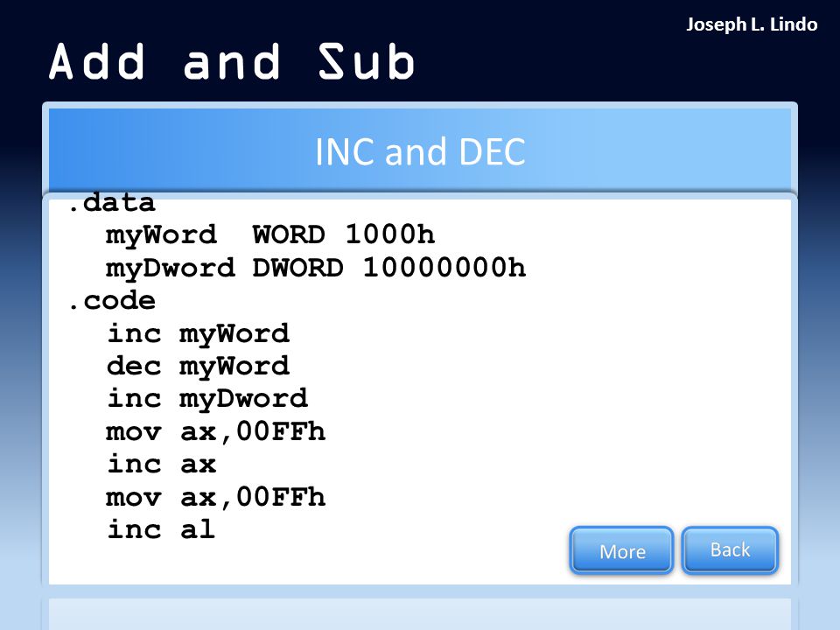Click the '.code' directive line
The height and width of the screenshot is (630, 840).
112,300
